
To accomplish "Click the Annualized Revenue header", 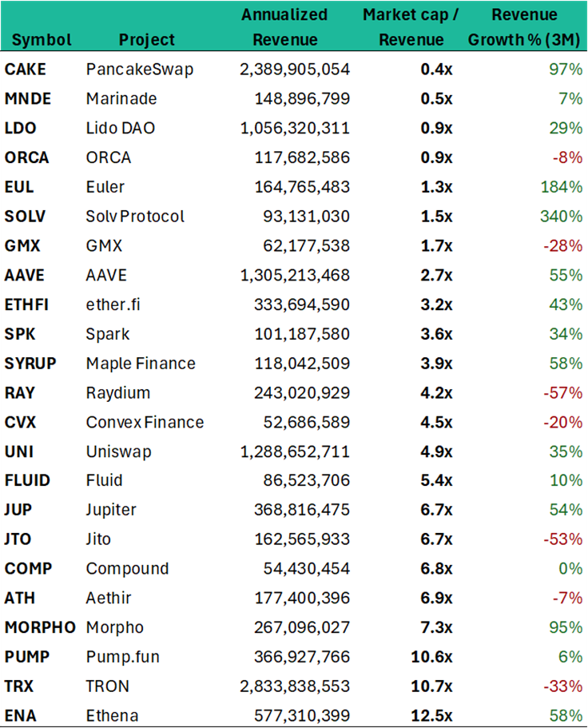I will click(x=284, y=27).
